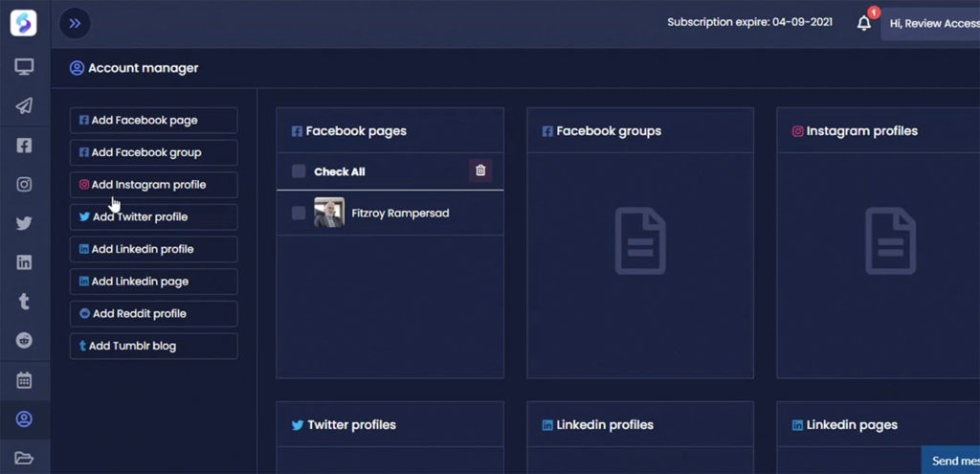This screenshot has width=980, height=474.
Task: Click Add Linkedin profile button
Action: click(154, 250)
